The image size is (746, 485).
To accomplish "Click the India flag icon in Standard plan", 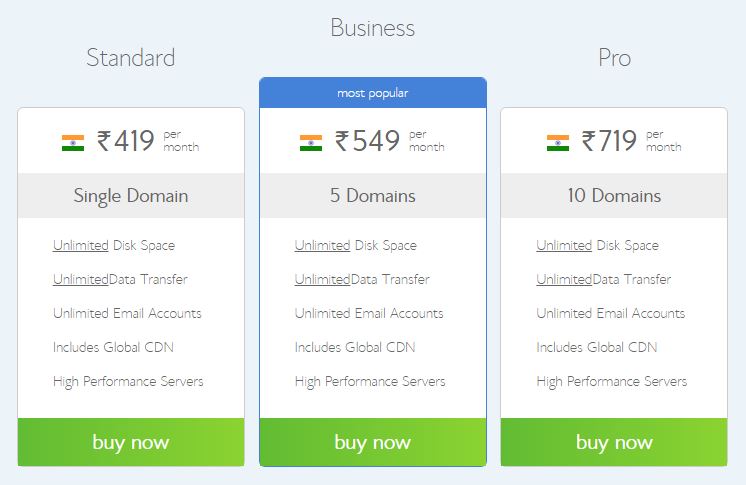I will (73, 143).
